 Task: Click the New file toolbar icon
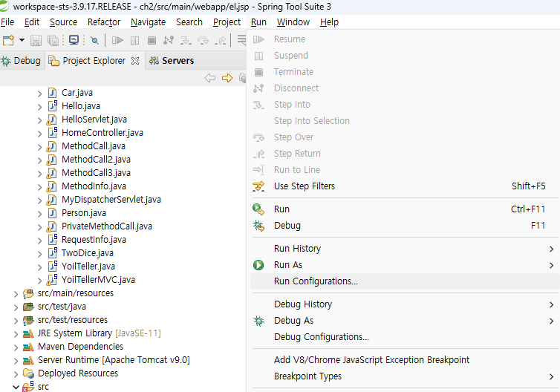click(8, 40)
